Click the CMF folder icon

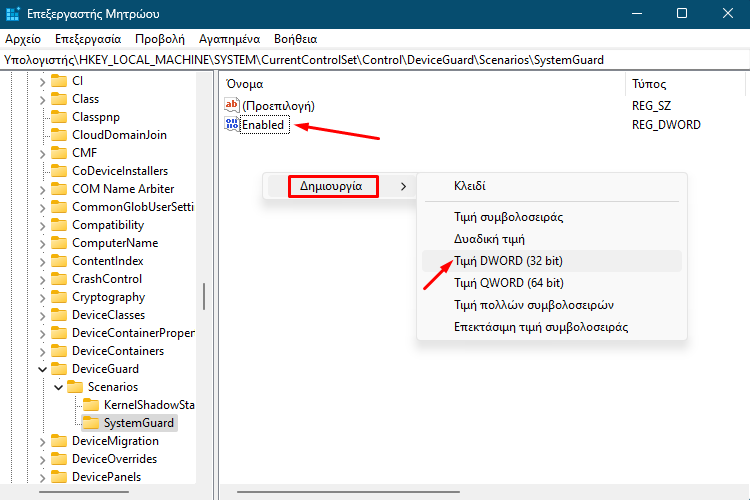[59, 153]
